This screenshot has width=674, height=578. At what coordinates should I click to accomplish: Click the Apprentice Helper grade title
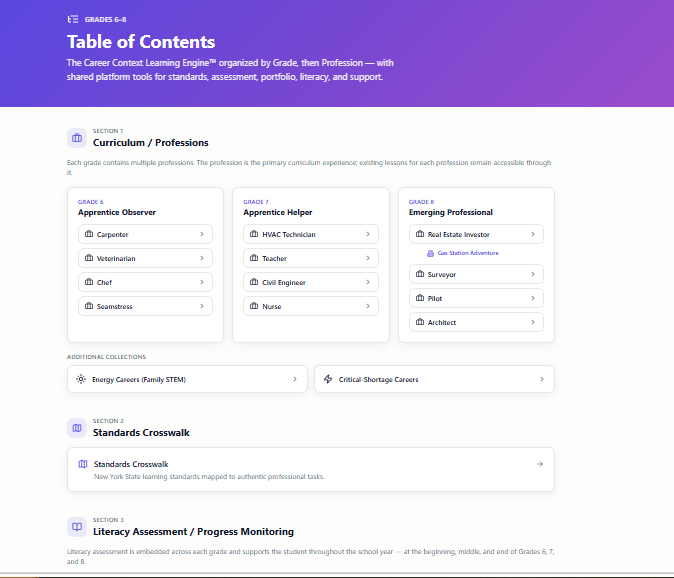coord(278,212)
